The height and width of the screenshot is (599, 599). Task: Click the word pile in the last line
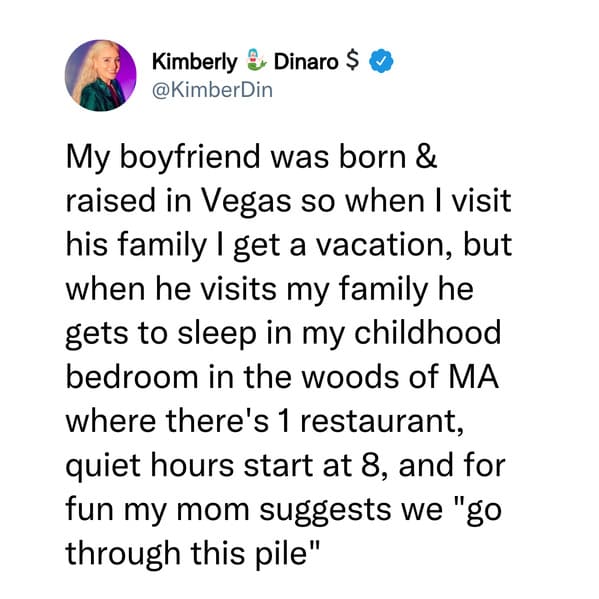click(281, 555)
